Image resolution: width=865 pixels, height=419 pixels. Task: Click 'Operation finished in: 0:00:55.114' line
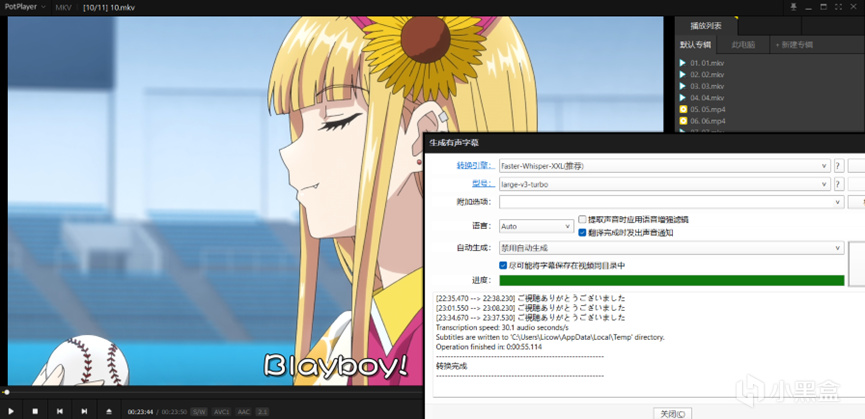point(489,347)
